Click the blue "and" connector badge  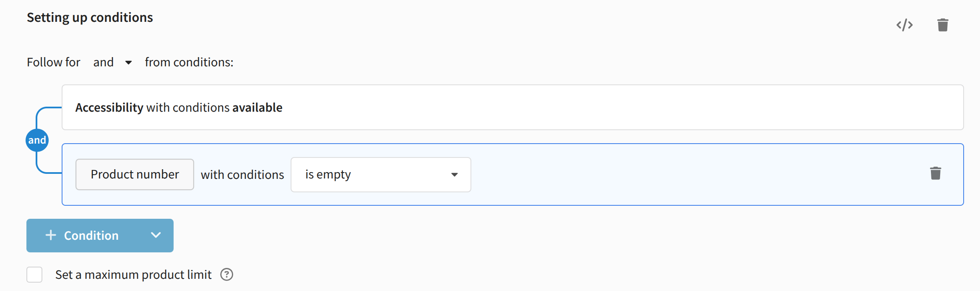37,140
